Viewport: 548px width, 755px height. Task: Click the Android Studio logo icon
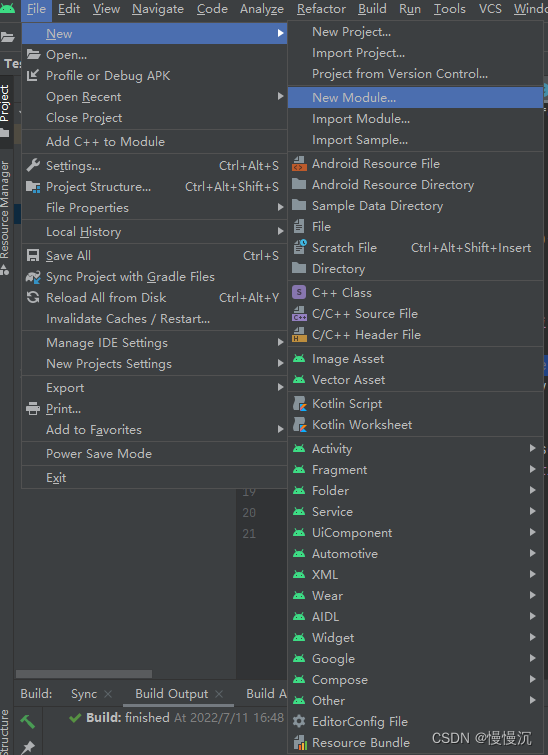[x=8, y=8]
